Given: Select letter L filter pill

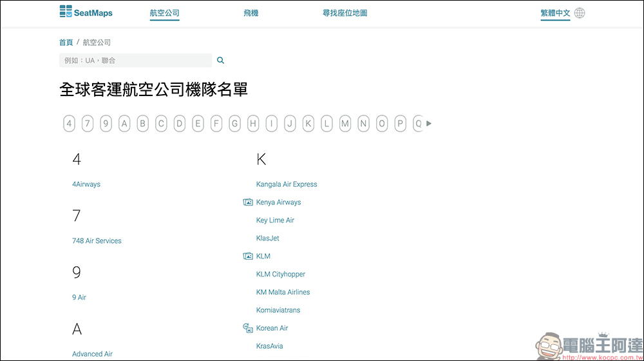Looking at the screenshot, I should (327, 123).
